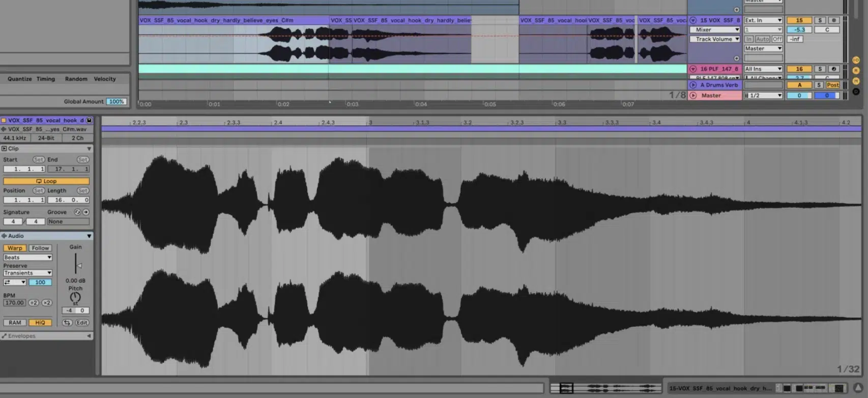
Task: Click the add automation lane plus icon on track 15
Action: pyautogui.click(x=736, y=59)
